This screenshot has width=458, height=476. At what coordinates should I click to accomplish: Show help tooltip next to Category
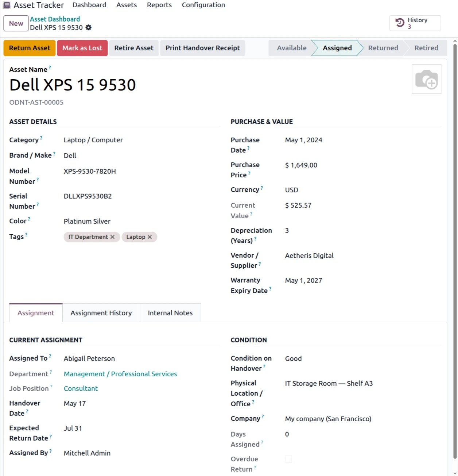click(x=41, y=138)
